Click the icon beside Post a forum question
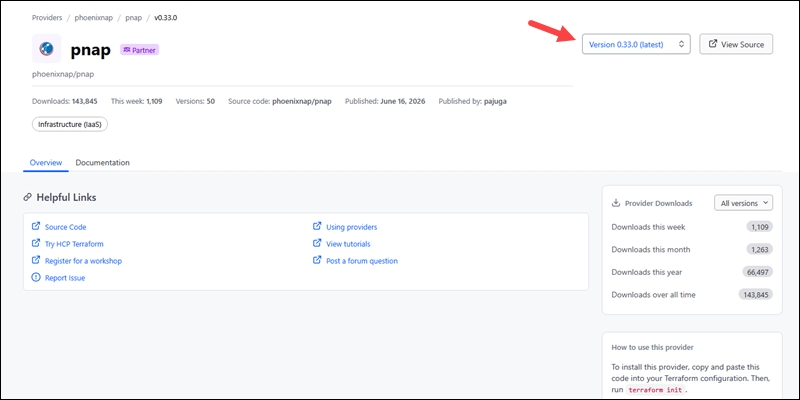This screenshot has height=400, width=800. (317, 260)
